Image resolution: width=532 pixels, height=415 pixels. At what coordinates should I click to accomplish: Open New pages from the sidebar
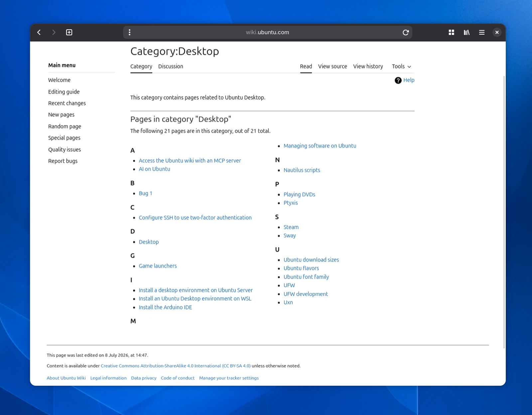click(x=61, y=115)
